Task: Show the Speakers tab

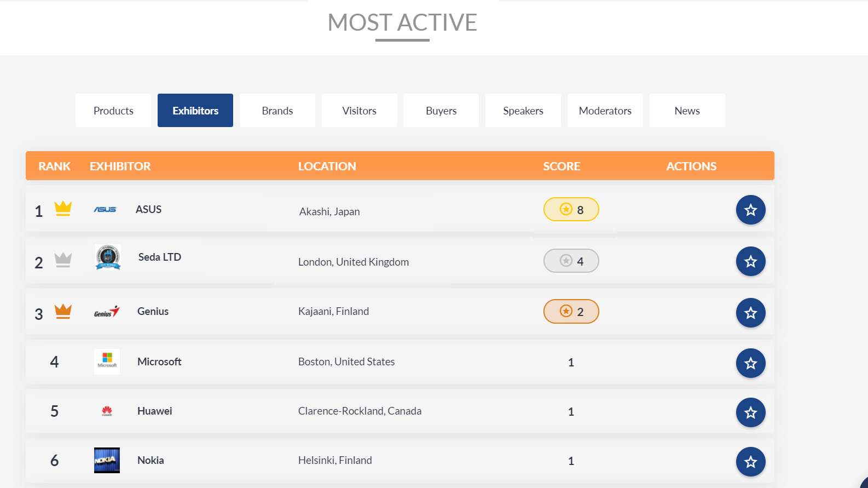Action: [523, 111]
